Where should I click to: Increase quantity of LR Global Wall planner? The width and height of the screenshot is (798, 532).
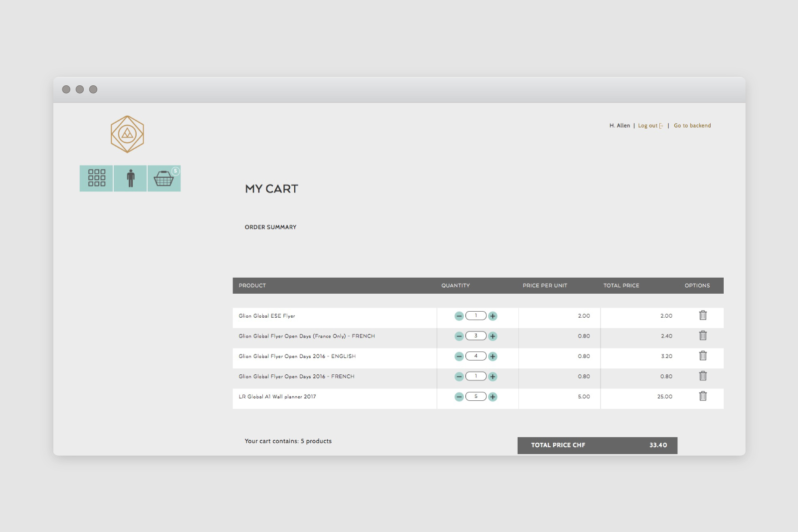(493, 397)
